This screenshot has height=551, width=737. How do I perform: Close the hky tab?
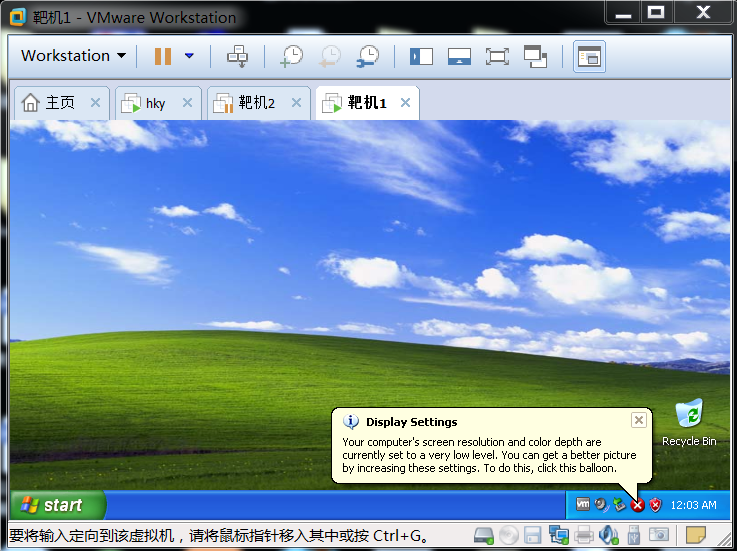click(x=188, y=102)
